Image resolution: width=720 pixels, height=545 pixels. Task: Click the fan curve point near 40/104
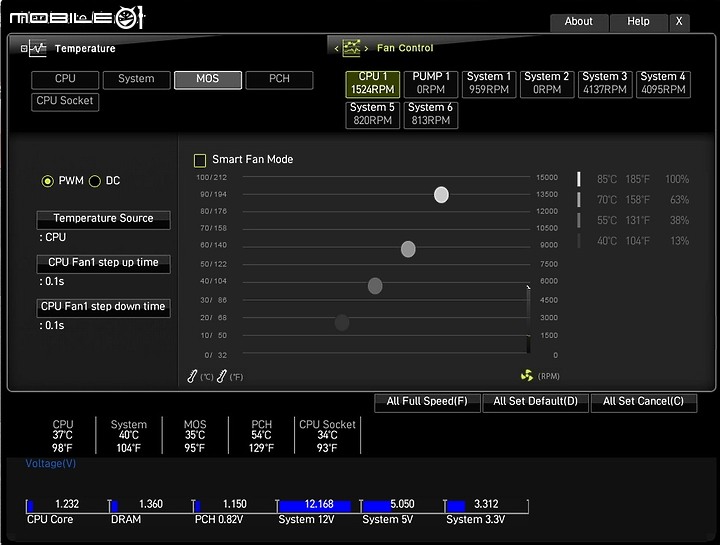pos(375,286)
